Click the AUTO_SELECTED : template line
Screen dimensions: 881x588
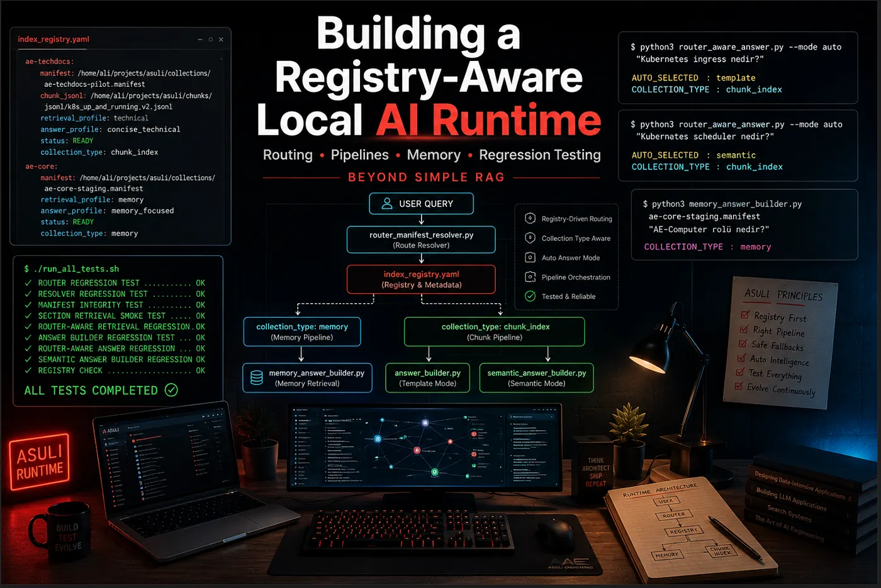tap(693, 78)
